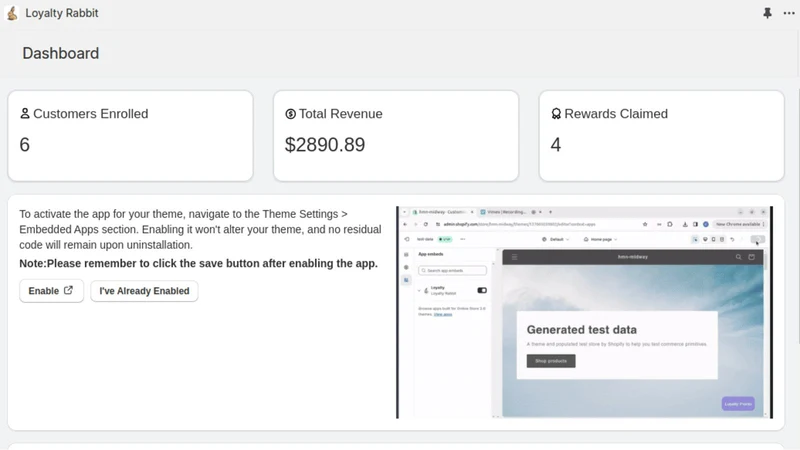Click the theme activation instructions paragraph
The width and height of the screenshot is (800, 450).
(x=200, y=230)
